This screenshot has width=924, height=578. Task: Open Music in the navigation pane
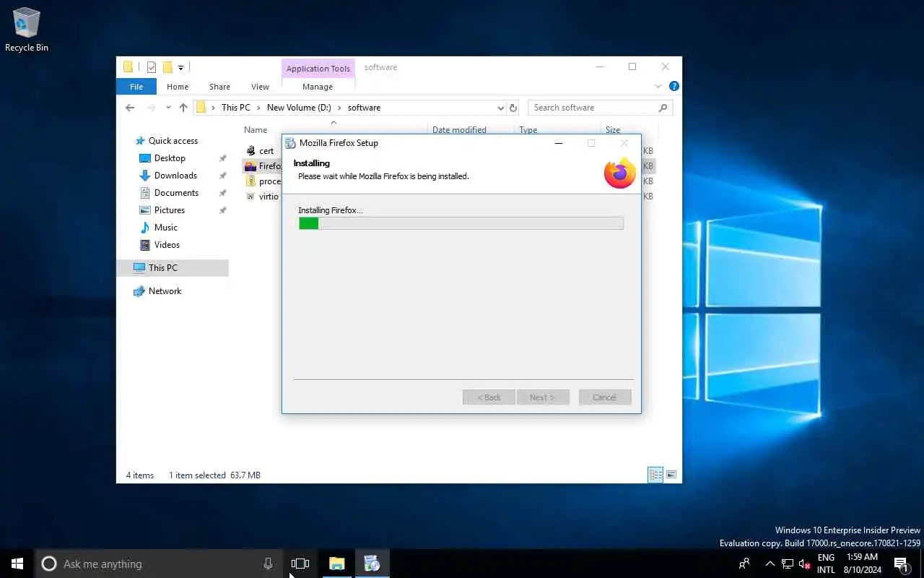[165, 228]
